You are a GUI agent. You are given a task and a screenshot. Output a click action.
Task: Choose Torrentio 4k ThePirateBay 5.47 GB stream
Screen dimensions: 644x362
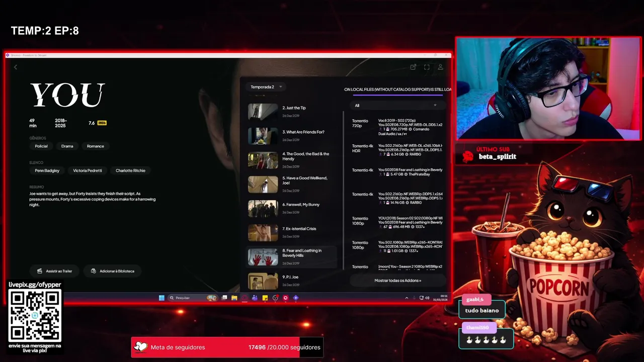click(397, 172)
